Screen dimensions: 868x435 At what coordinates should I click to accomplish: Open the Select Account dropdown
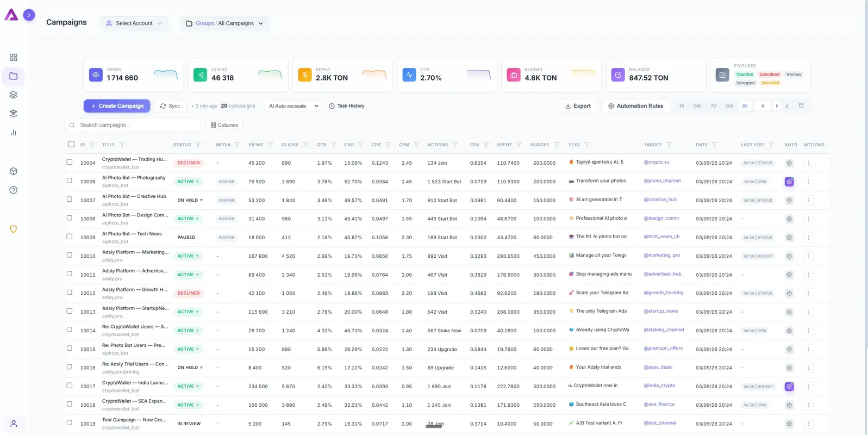click(x=134, y=23)
